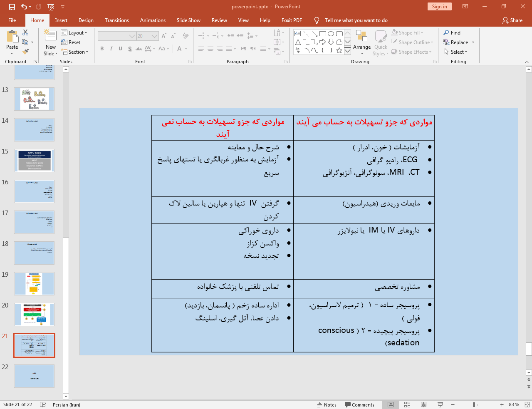Viewport: 532px width, 409px height.
Task: Zoom in with the plus button
Action: click(x=502, y=404)
